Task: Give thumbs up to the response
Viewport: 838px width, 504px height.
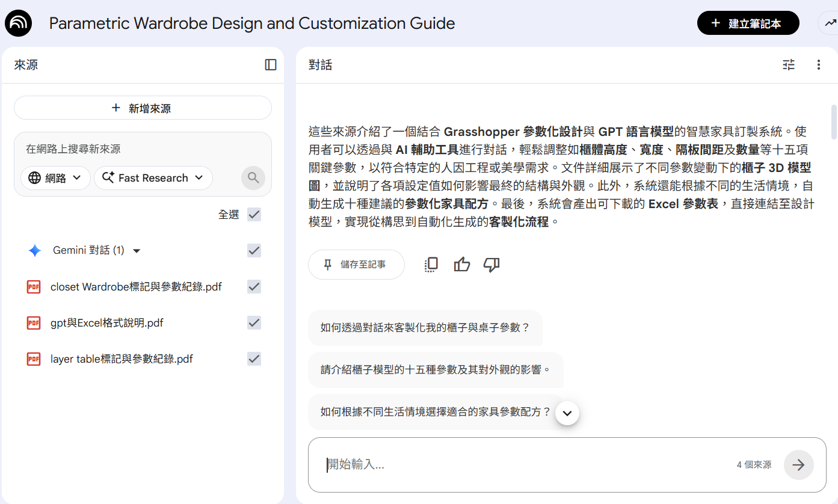Action: click(462, 265)
